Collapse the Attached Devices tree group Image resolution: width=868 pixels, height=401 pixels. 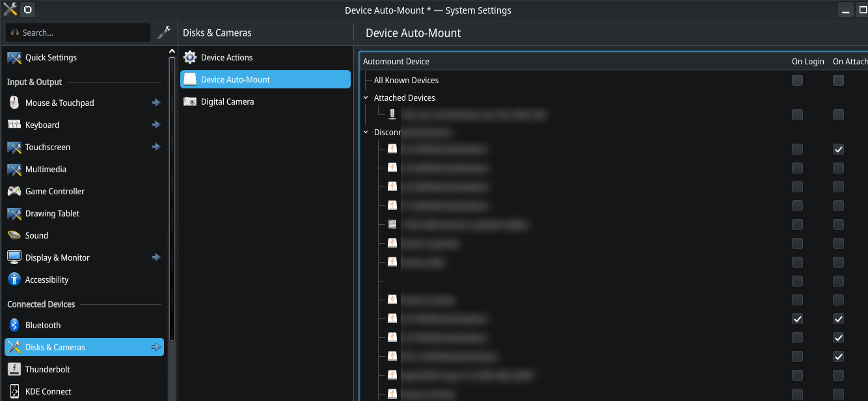click(366, 97)
